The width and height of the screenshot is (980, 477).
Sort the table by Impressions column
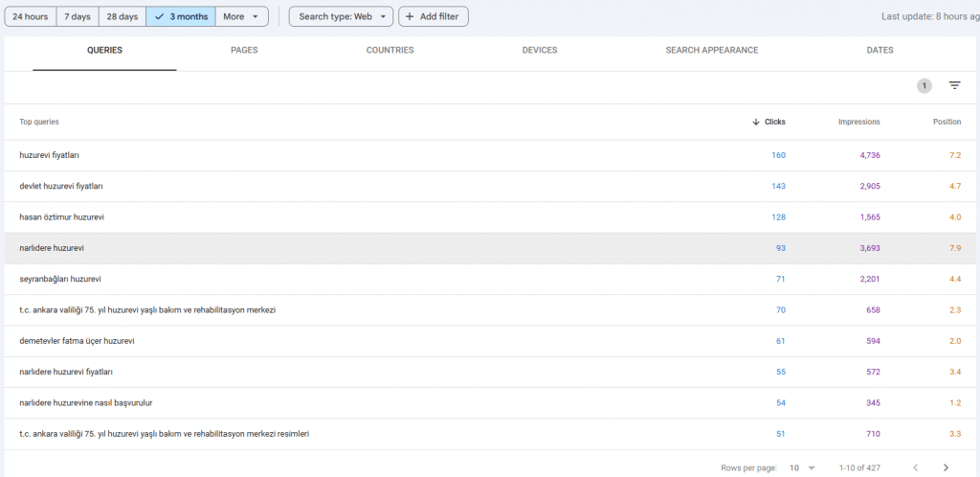click(858, 122)
